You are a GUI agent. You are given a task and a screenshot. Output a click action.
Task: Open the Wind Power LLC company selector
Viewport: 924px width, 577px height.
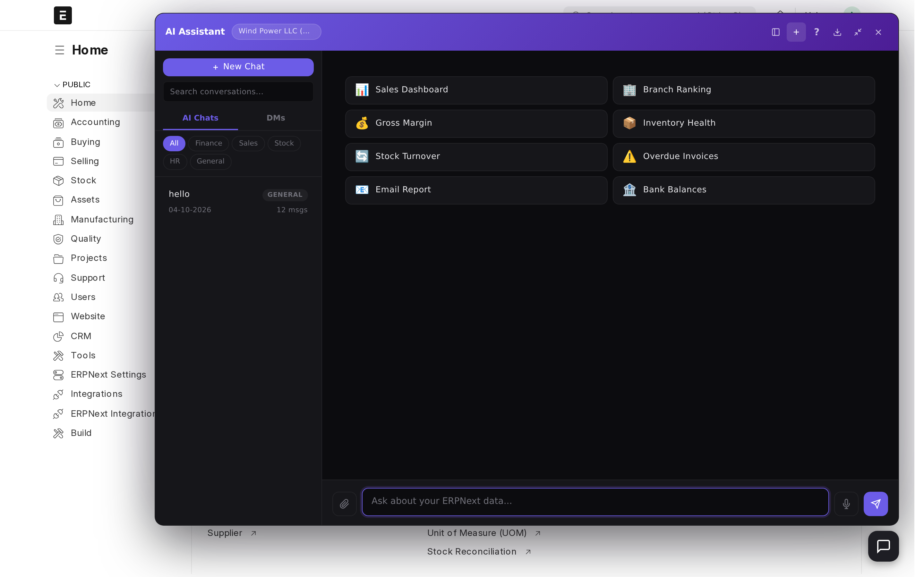coord(276,31)
